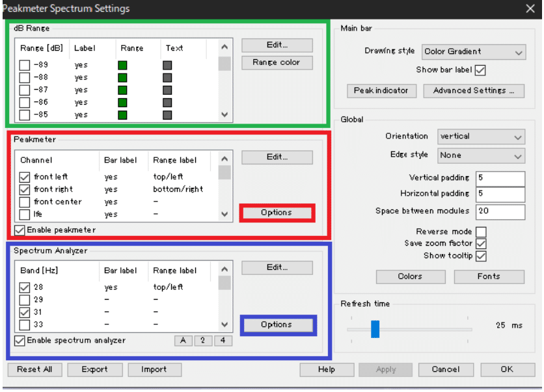Click the Fonts button

489,277
